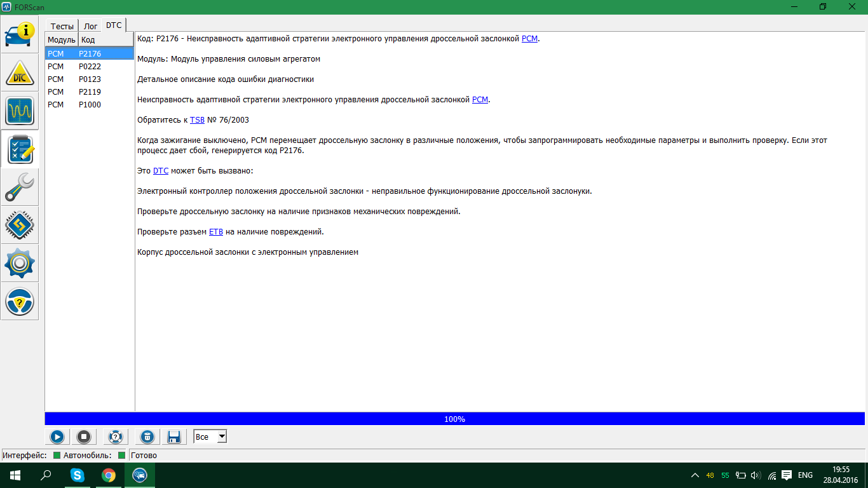Open the chip configuration and programming section
868x488 pixels.
point(20,226)
